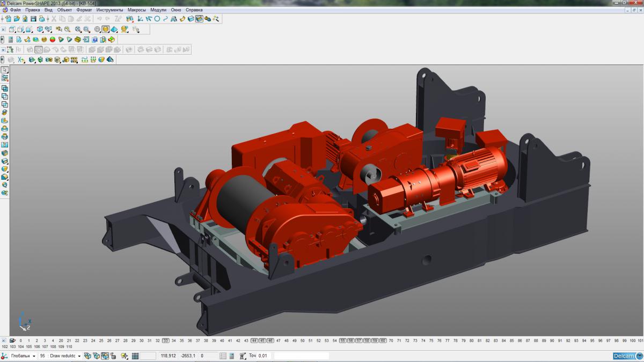
Task: Activate the Solid tools icon (highlighted)
Action: 199,19
